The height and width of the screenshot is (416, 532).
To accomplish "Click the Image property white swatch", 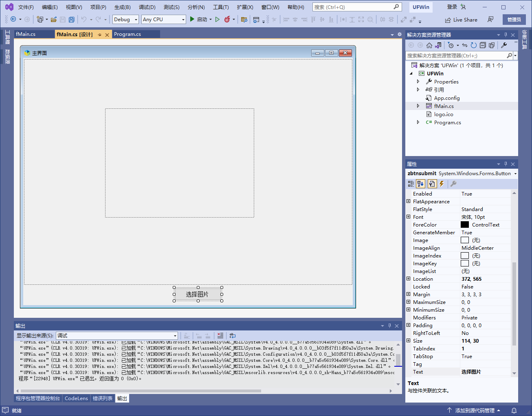I will [465, 240].
